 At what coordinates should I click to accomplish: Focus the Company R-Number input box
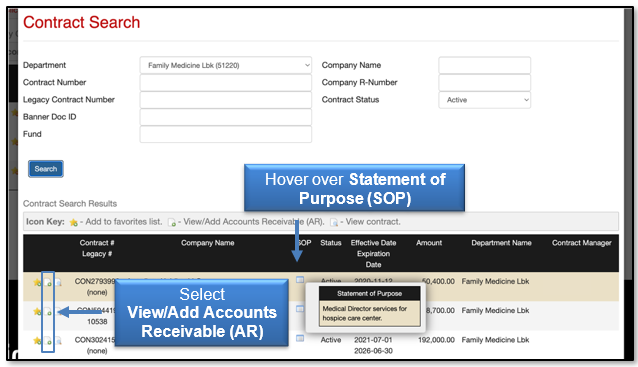(x=484, y=83)
